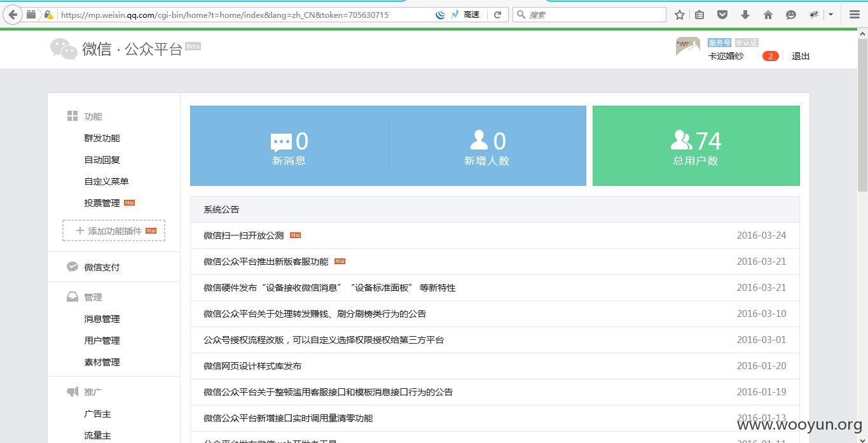The height and width of the screenshot is (443, 868).
Task: Open the hamburger browser menu
Action: (x=855, y=15)
